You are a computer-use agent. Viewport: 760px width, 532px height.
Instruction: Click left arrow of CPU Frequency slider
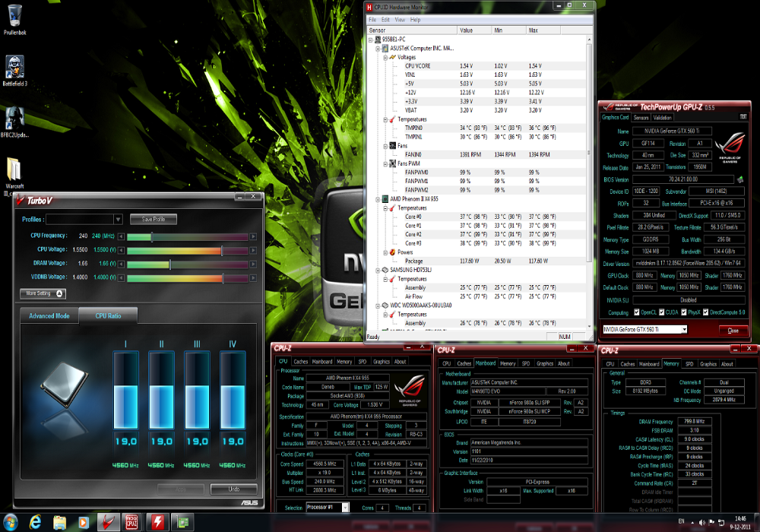[x=121, y=236]
